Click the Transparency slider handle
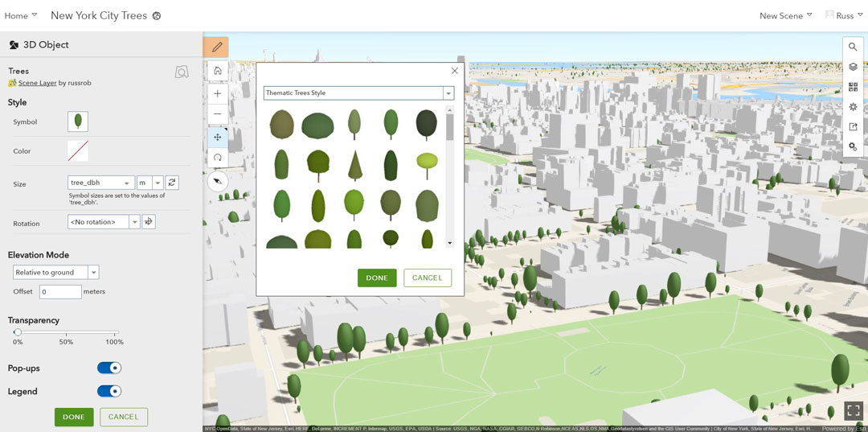868x432 pixels. tap(18, 332)
